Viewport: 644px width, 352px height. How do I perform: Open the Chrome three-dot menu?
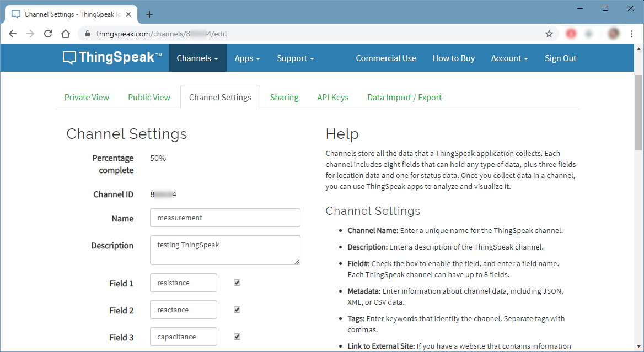(632, 34)
